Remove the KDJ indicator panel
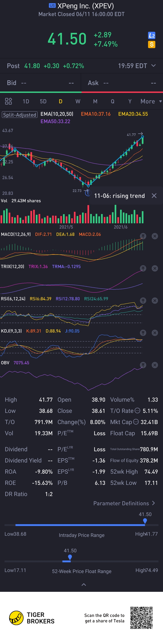Viewport: 163px width, 644px height. point(155,333)
